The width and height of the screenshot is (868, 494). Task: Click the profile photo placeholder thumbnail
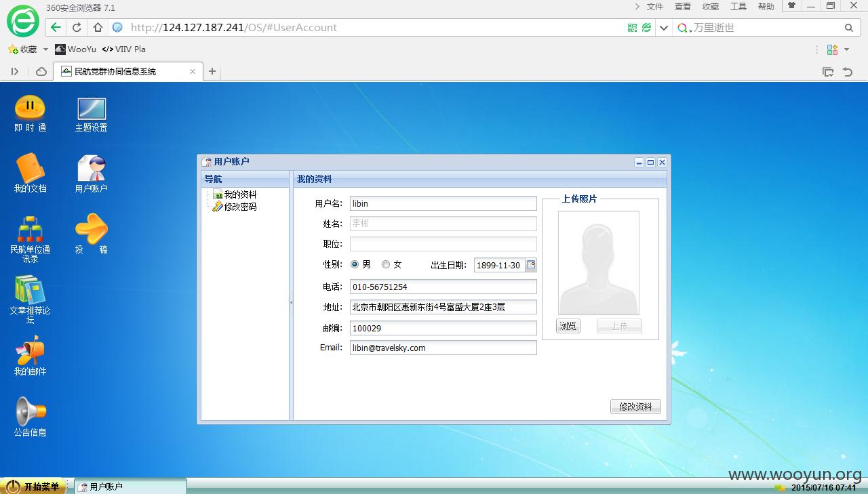[x=599, y=263]
